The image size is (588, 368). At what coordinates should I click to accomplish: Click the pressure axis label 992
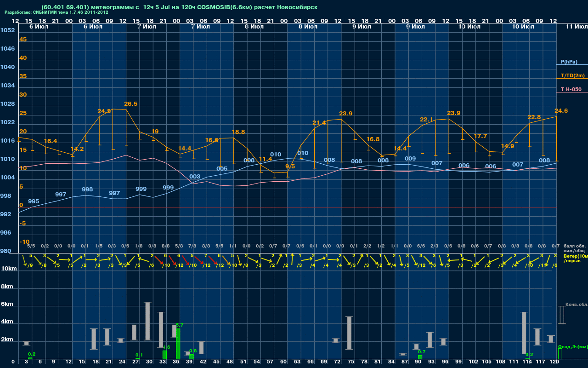(6, 214)
